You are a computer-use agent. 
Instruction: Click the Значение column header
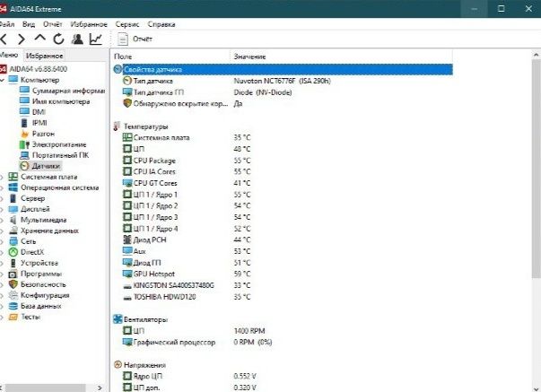tap(341, 57)
